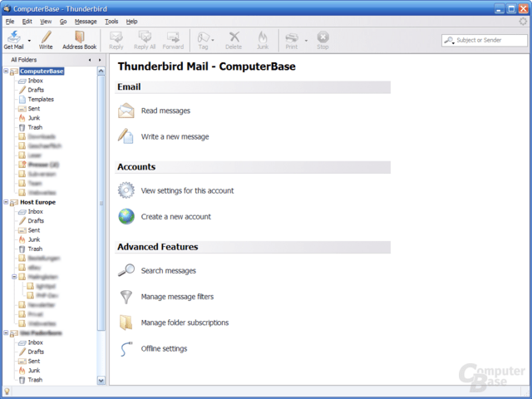Open the Print dropdown arrow
Viewport: 532px width, 399px height.
pyautogui.click(x=306, y=41)
